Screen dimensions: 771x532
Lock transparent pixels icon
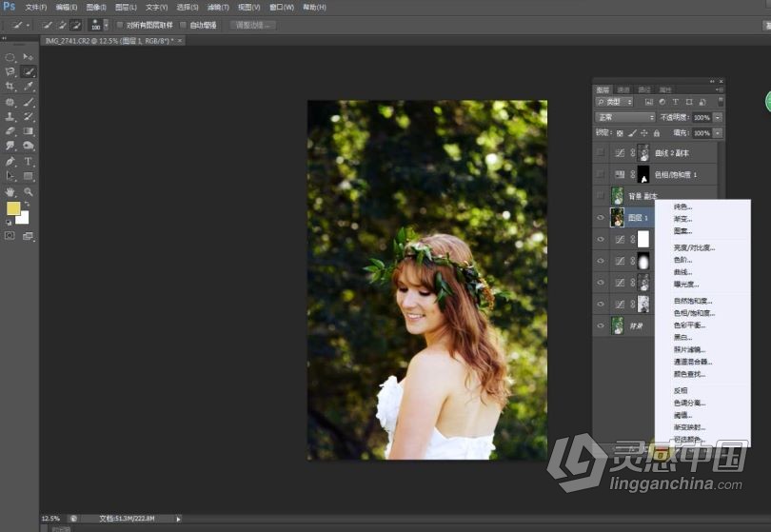click(x=620, y=133)
